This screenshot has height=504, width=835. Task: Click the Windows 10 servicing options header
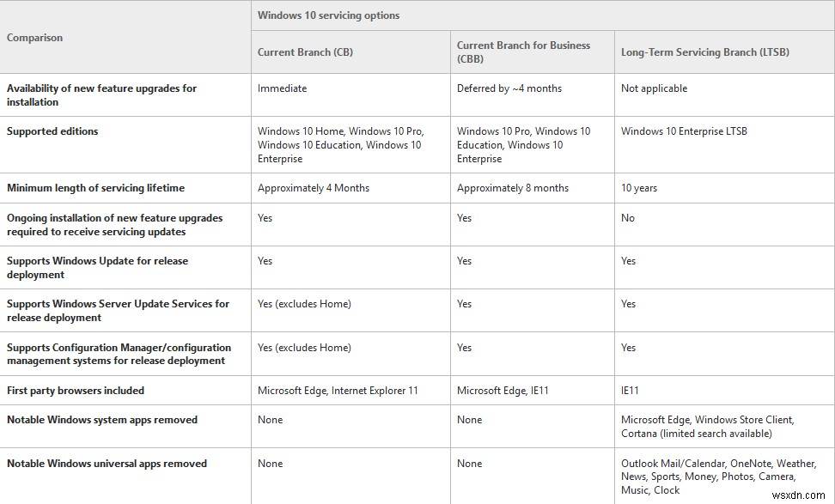point(328,15)
